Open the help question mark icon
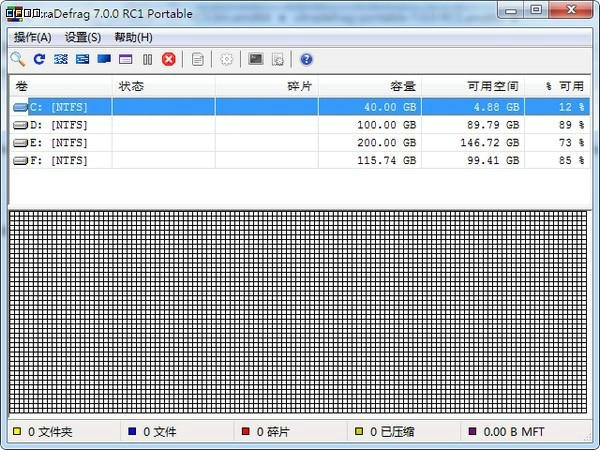Viewport: 600px width, 450px height. [306, 59]
